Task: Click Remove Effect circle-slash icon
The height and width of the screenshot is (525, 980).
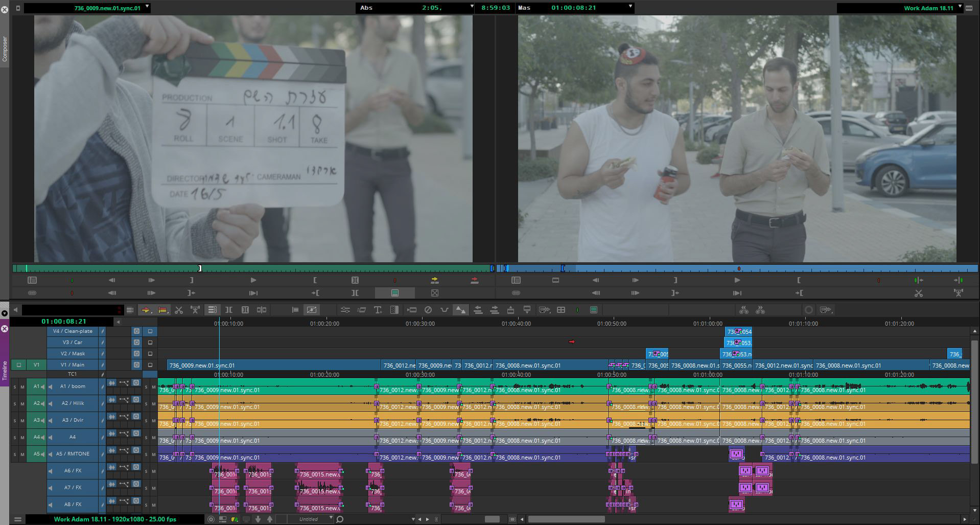Action: click(428, 310)
